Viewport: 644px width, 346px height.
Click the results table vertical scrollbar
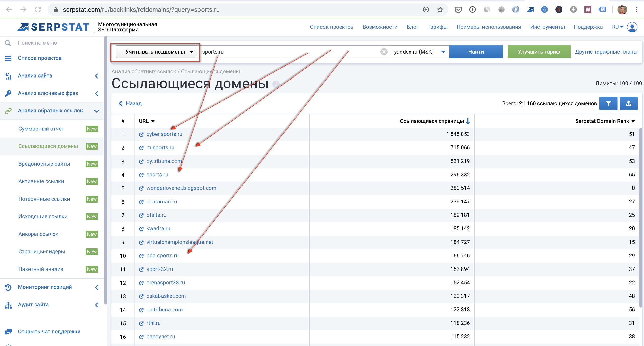[640, 218]
